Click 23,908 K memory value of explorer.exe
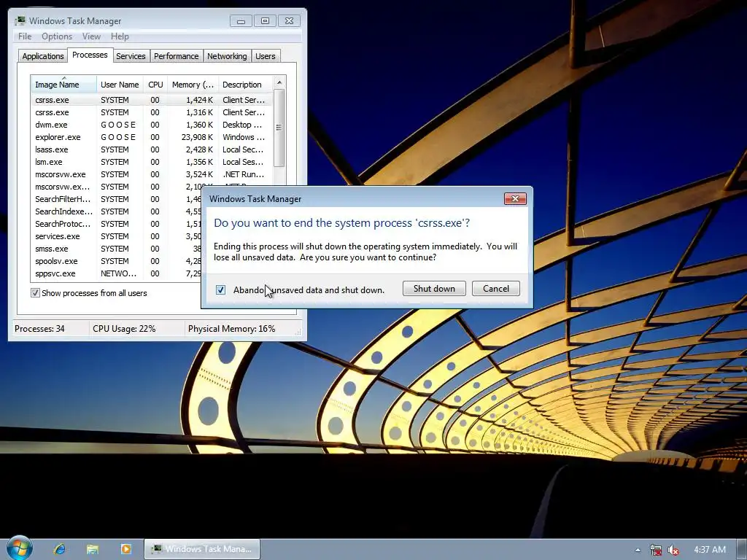This screenshot has height=560, width=747. click(197, 137)
